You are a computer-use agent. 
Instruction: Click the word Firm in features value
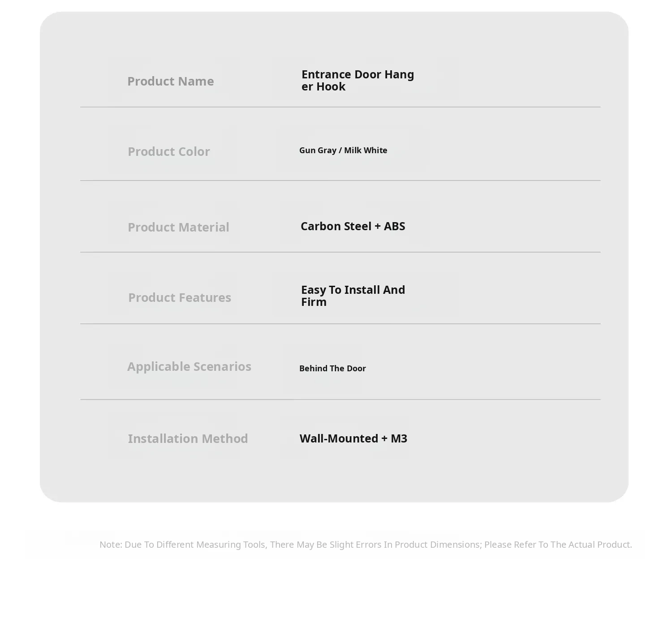(x=314, y=302)
